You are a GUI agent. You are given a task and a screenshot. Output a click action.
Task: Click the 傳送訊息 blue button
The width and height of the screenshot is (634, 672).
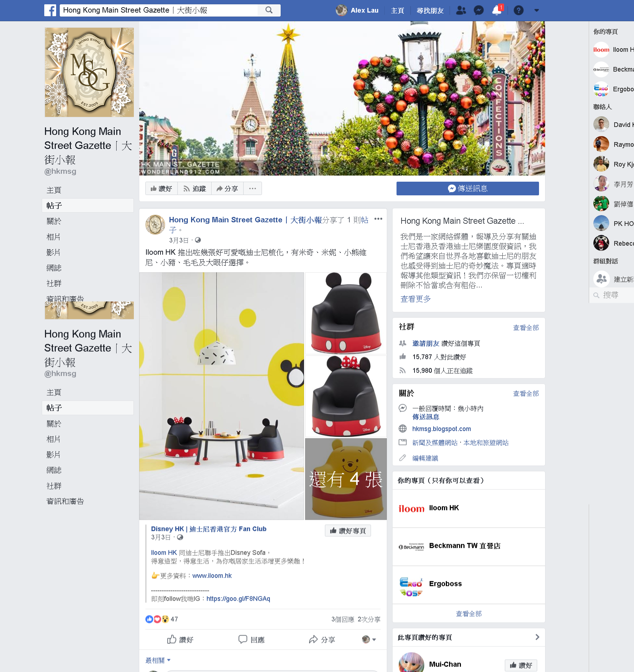[467, 189]
